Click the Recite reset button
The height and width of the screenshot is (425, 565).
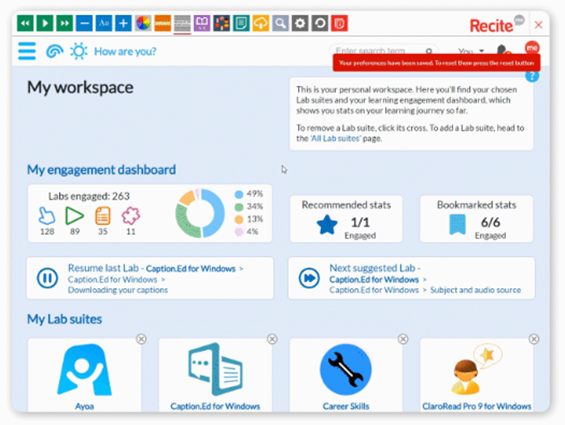(x=320, y=23)
